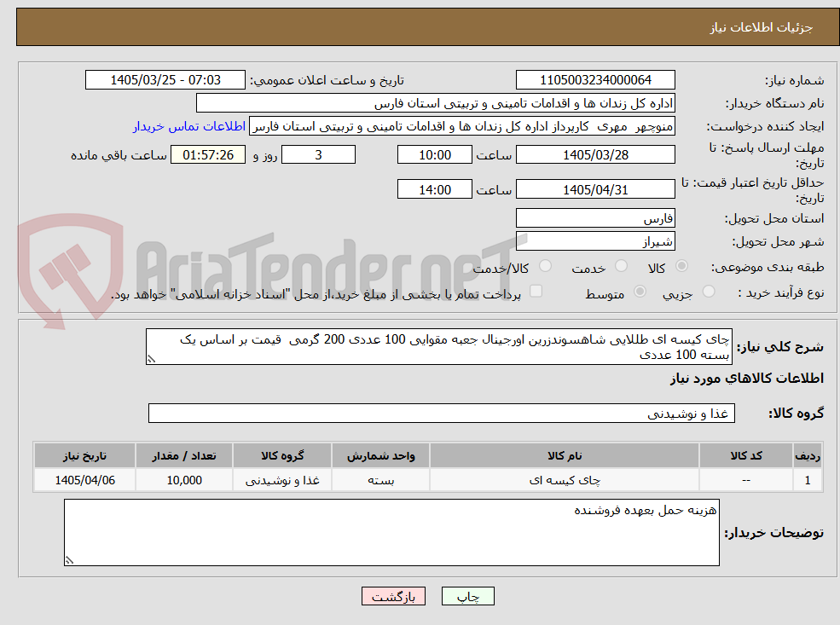Click the 10,000 quantity cell
The height and width of the screenshot is (625, 840).
[x=183, y=480]
